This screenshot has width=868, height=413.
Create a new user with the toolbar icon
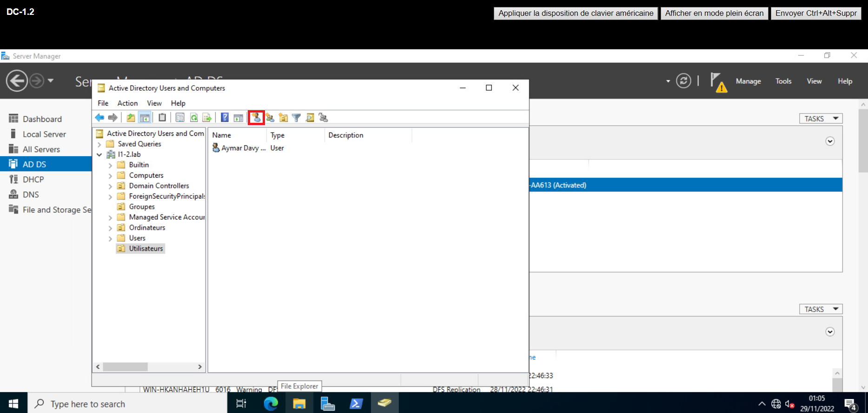(256, 118)
